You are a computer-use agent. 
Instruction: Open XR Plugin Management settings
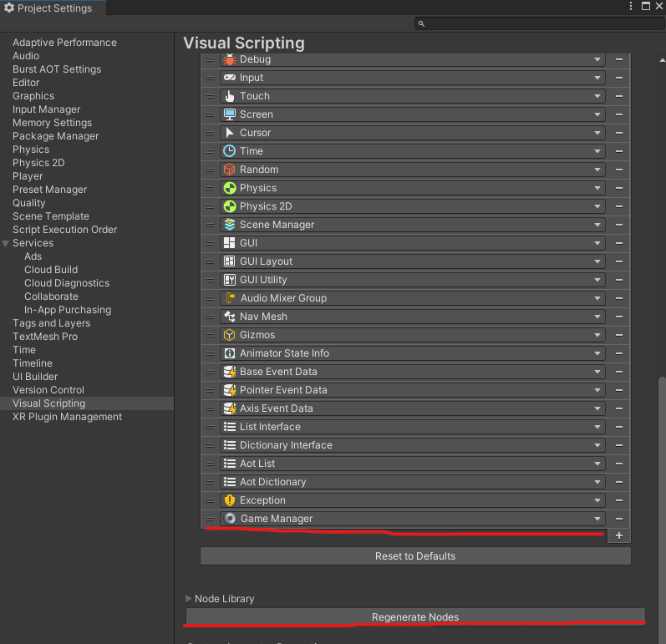[67, 417]
